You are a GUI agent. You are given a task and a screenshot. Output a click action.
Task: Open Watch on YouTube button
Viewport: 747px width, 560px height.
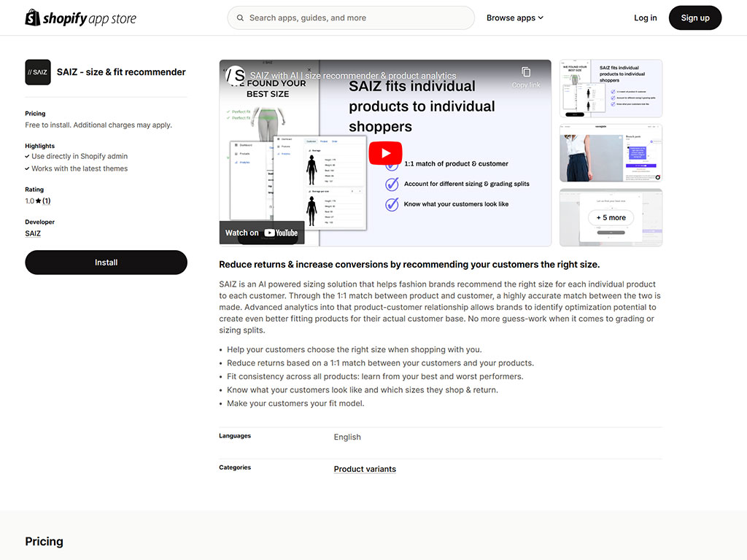point(262,233)
